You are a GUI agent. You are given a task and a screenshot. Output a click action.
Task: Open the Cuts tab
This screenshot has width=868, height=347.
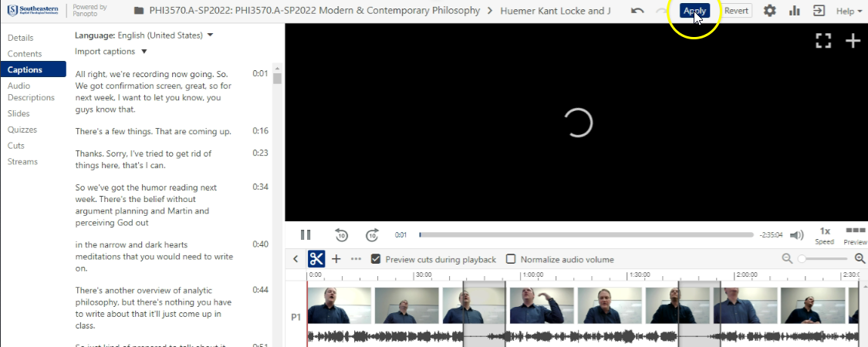16,146
